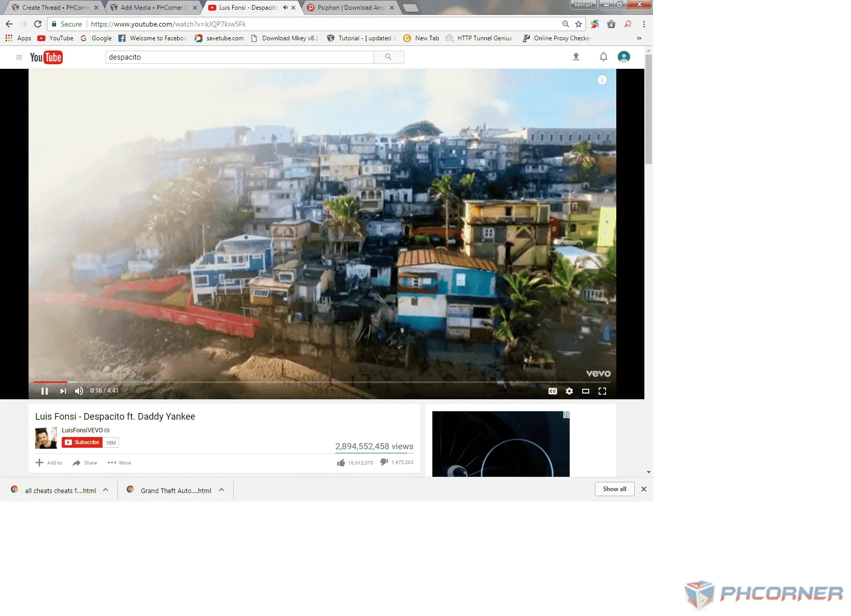This screenshot has height=616, width=851.
Task: Switch to Add Media PHCorner tab
Action: (x=154, y=8)
